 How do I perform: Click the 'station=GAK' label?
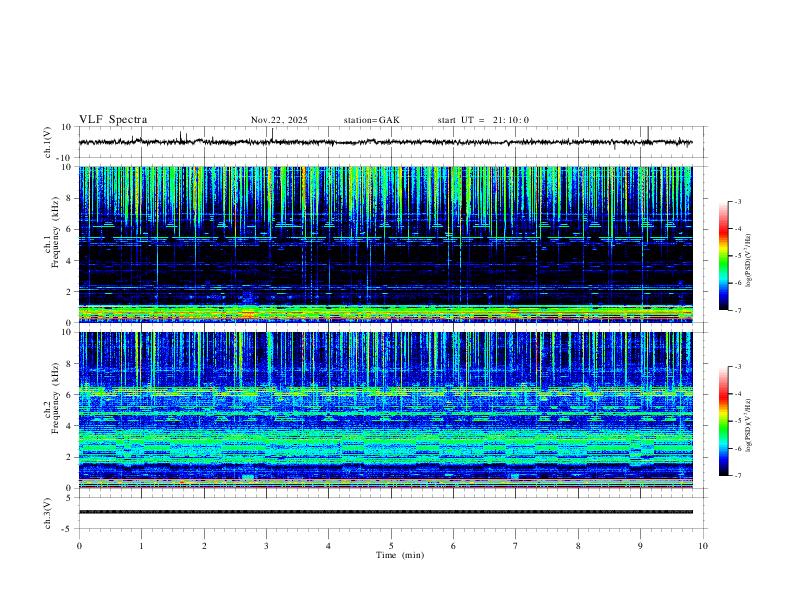(372, 120)
